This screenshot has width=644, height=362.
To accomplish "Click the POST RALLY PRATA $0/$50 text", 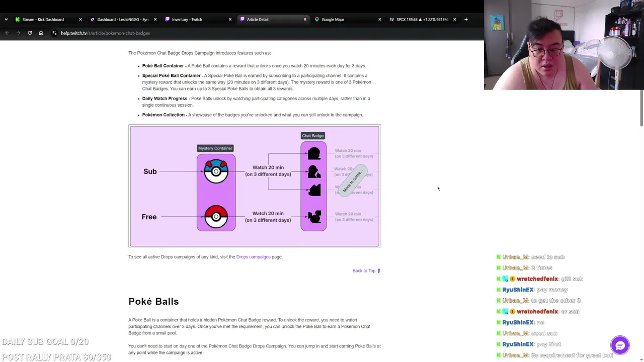I will tap(56, 357).
